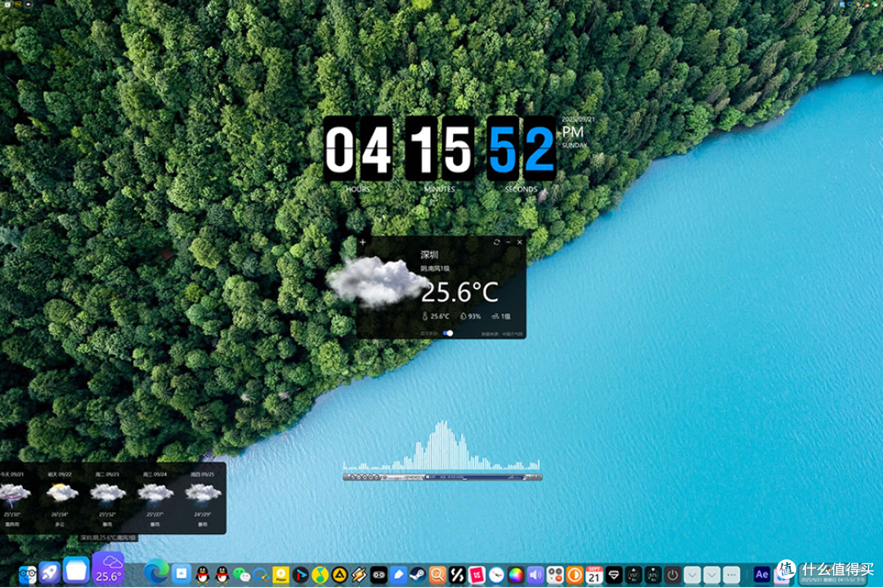Close the weather widget
The height and width of the screenshot is (588, 883).
520,242
